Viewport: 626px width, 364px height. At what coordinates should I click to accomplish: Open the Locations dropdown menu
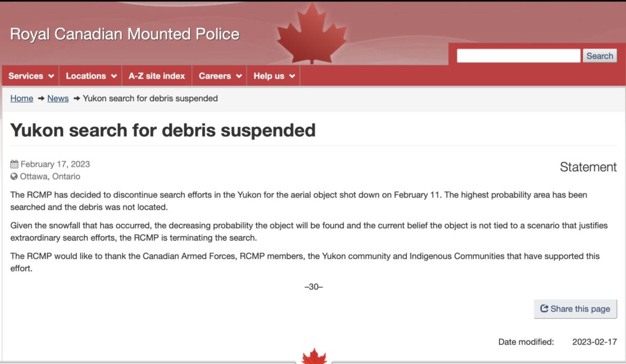(x=91, y=76)
